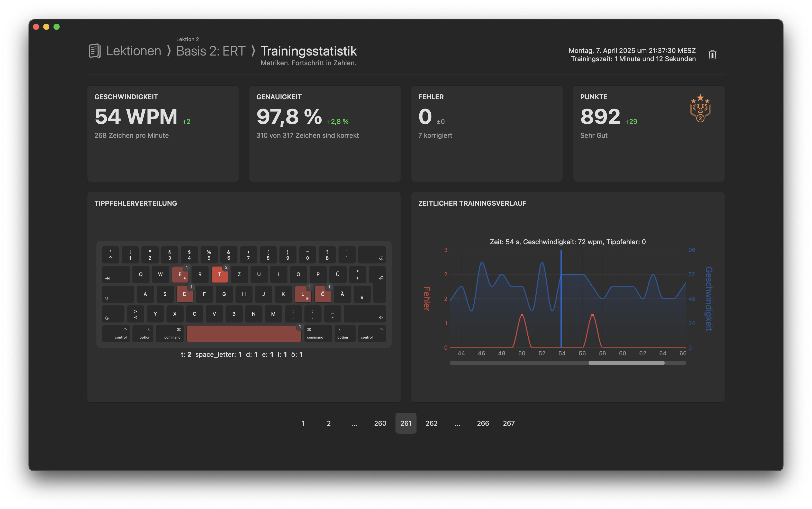Go to statistics page 260
812x509 pixels.
[380, 423]
